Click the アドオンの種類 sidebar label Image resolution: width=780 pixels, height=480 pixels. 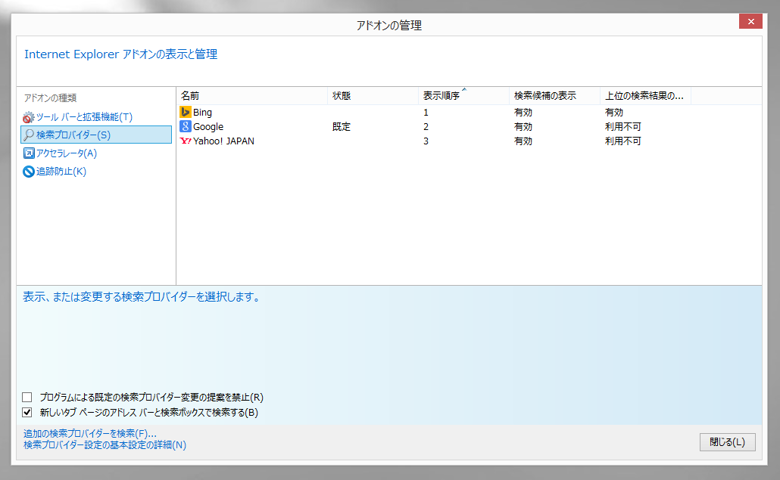click(x=50, y=98)
